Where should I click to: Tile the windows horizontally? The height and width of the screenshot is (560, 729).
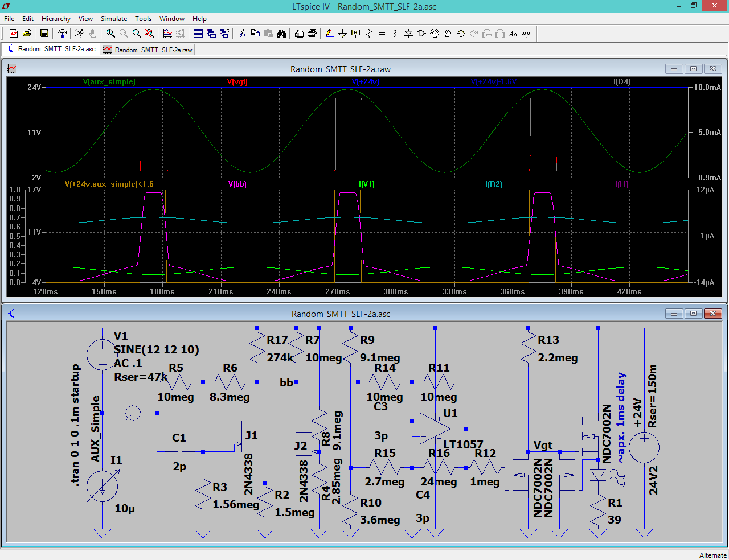(198, 34)
